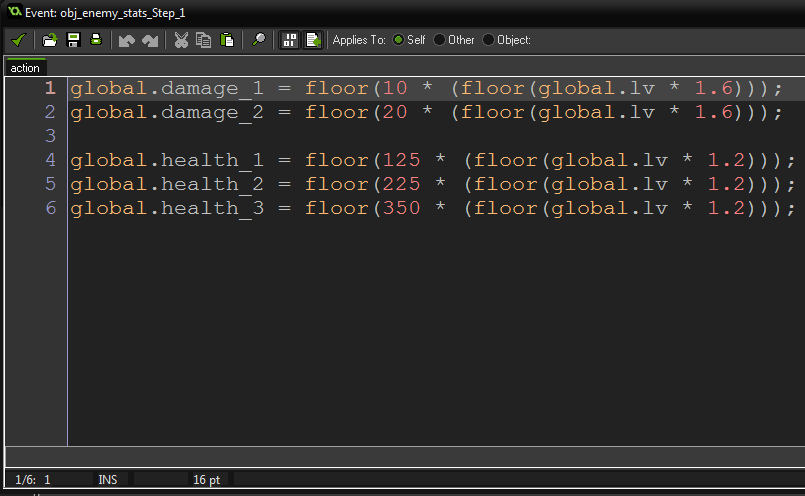This screenshot has width=805, height=496.
Task: Switch to the action tab
Action: point(25,68)
